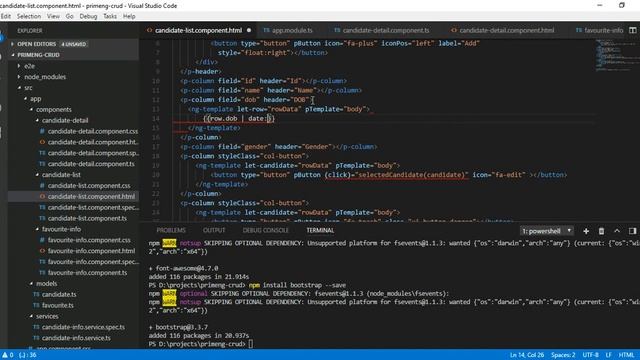The width and height of the screenshot is (640, 360).
Task: Collapse the app folder
Action: tap(35, 98)
